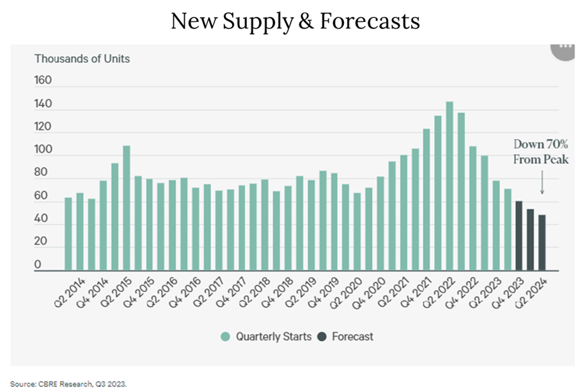
Task: Click the dark Forecast legend dot
Action: pyautogui.click(x=321, y=337)
